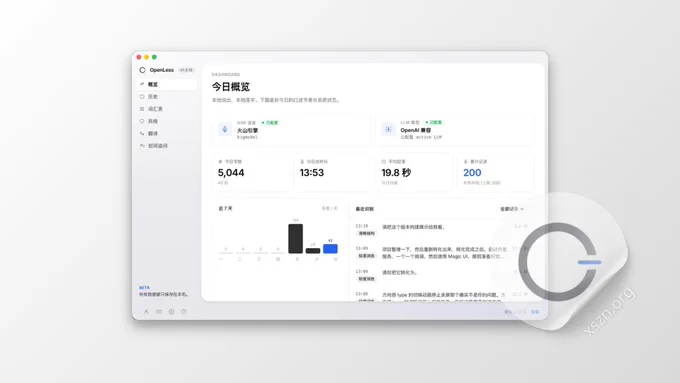Click the 近 7 天 chart title

tap(226, 209)
